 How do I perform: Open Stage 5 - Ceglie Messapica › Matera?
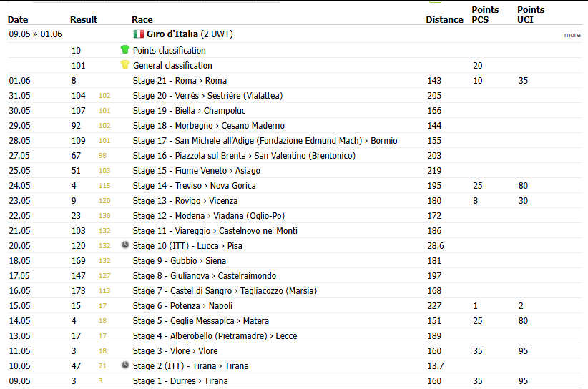(200, 321)
